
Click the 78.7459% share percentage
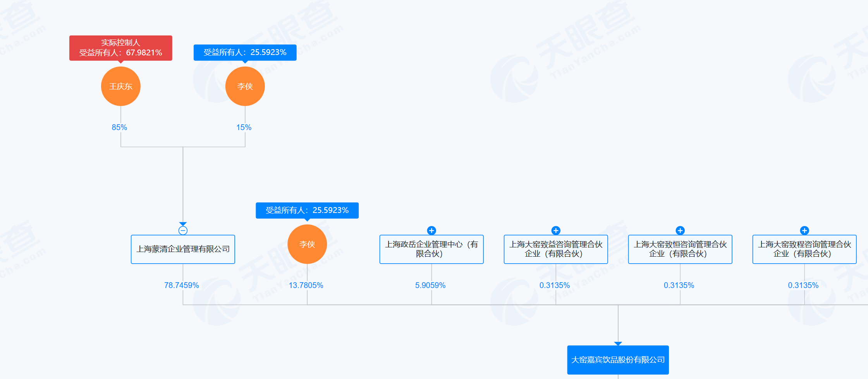click(182, 285)
